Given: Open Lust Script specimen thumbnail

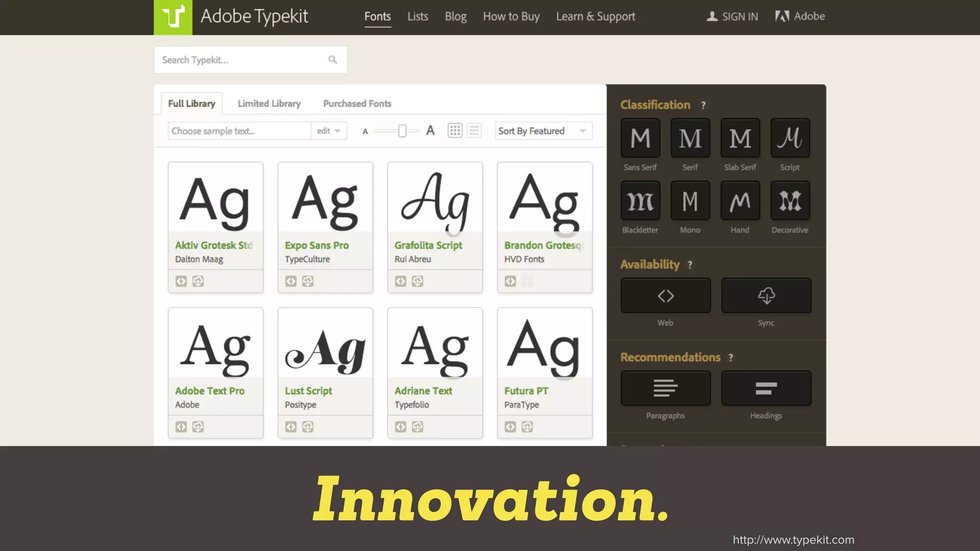Looking at the screenshot, I should tap(325, 342).
